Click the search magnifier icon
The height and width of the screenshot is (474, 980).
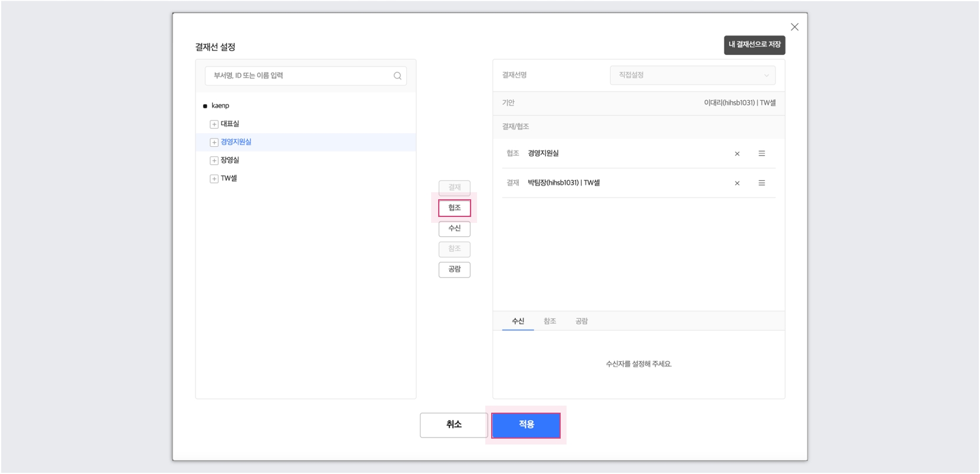pos(398,76)
